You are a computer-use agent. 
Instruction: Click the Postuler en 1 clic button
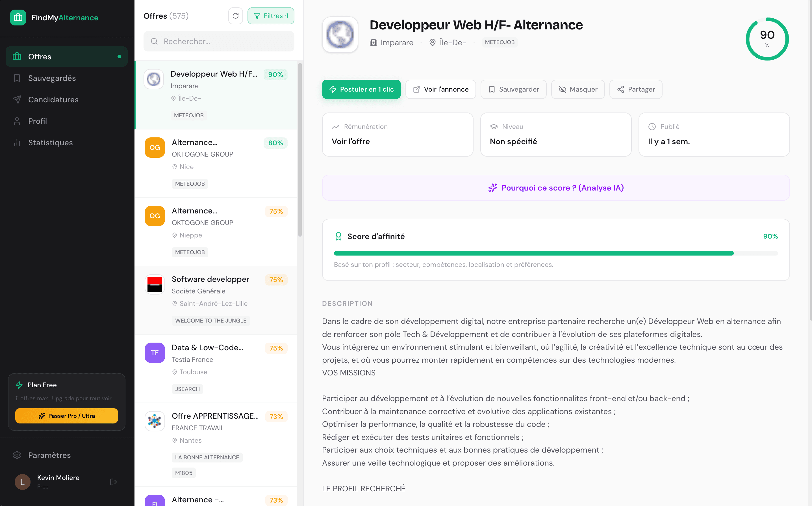pos(361,89)
